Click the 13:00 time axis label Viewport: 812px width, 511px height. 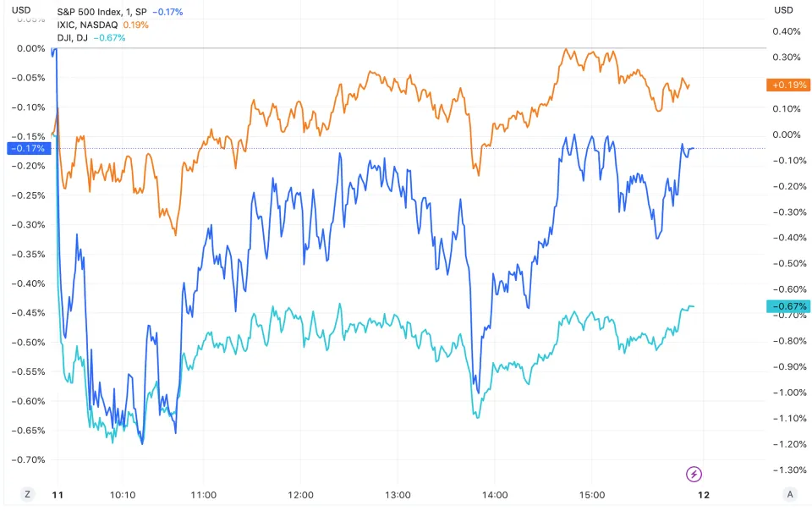pyautogui.click(x=398, y=495)
